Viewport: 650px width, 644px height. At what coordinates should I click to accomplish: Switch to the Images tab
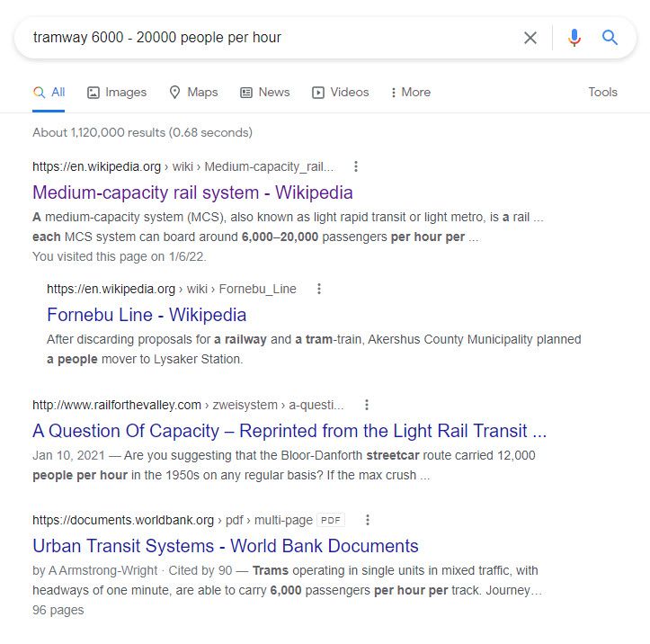[117, 92]
